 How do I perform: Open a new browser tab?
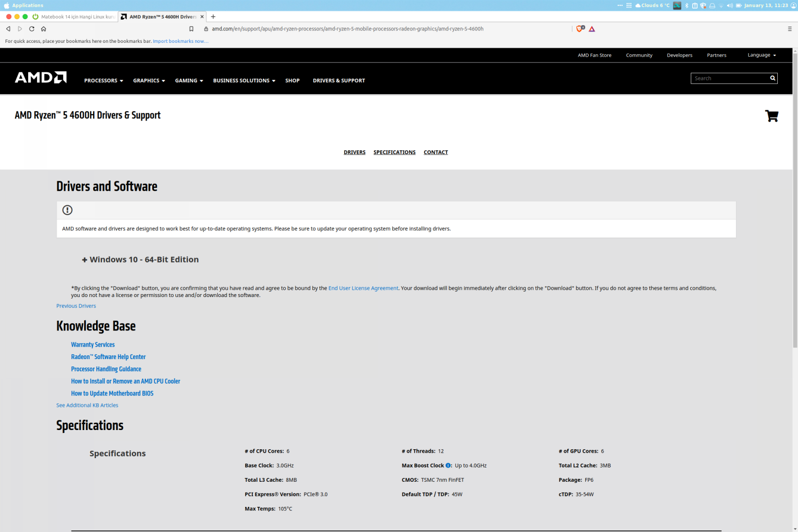(213, 17)
